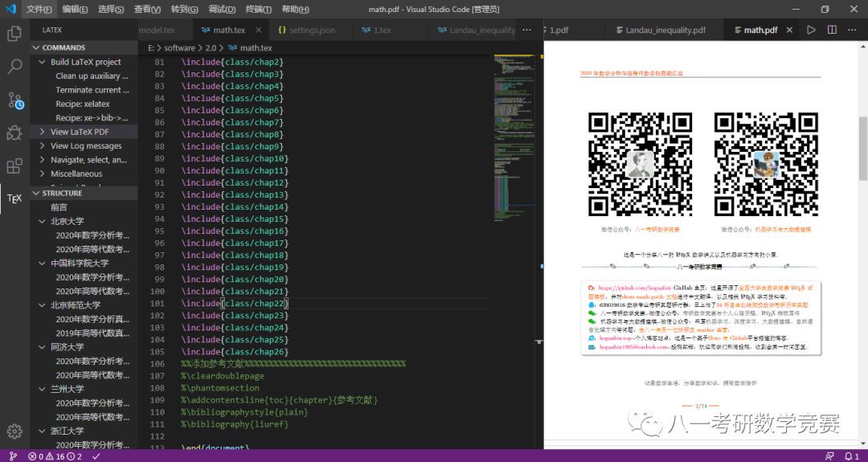Viewport: 868px width, 462px height.
Task: Run Clean up auxiliary files command
Action: pos(92,76)
